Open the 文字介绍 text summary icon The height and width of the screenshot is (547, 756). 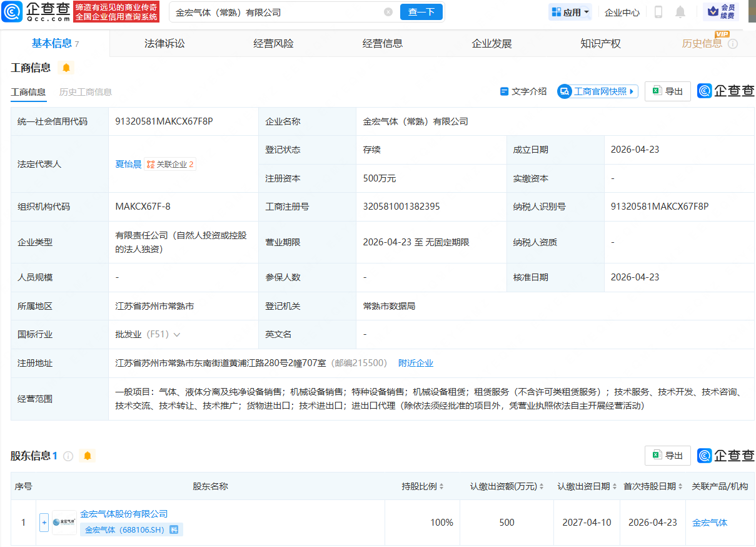[x=504, y=91]
